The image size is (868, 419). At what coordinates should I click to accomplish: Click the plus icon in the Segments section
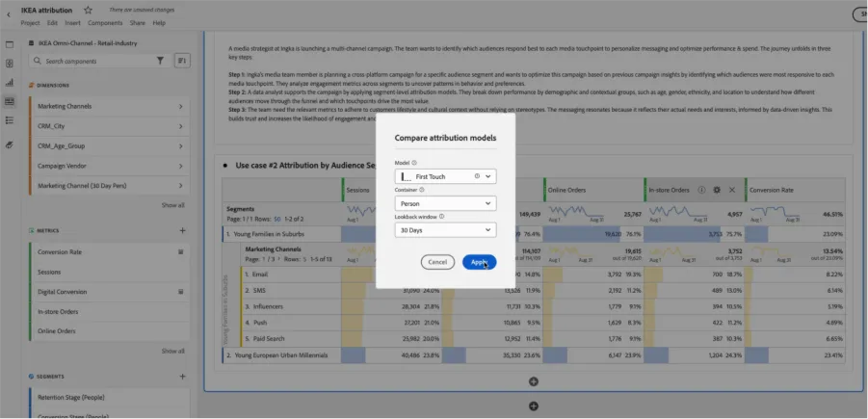183,377
